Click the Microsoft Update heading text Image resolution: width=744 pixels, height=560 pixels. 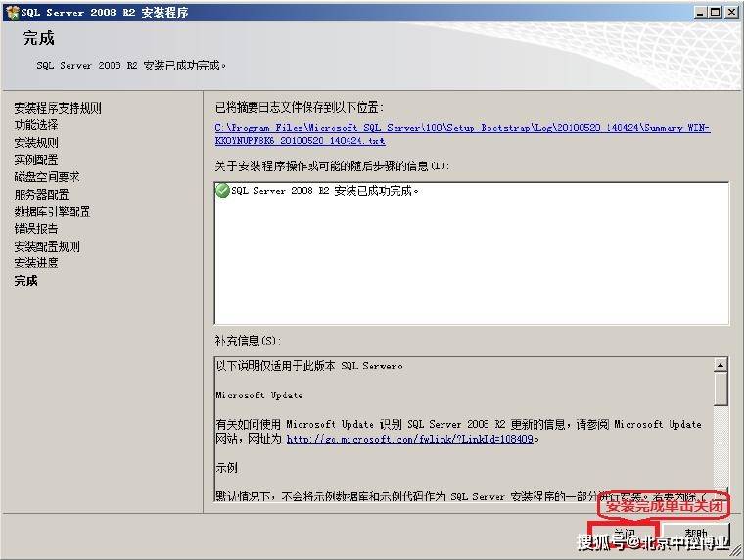pos(259,396)
